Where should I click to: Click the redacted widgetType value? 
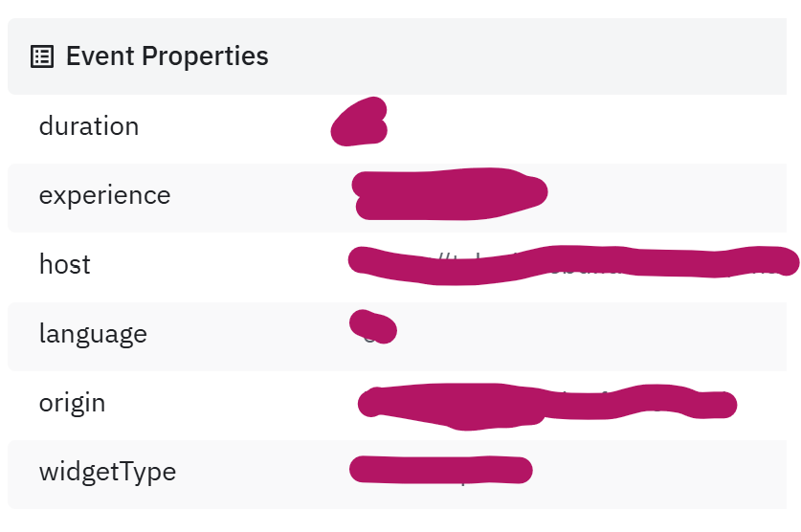[441, 470]
